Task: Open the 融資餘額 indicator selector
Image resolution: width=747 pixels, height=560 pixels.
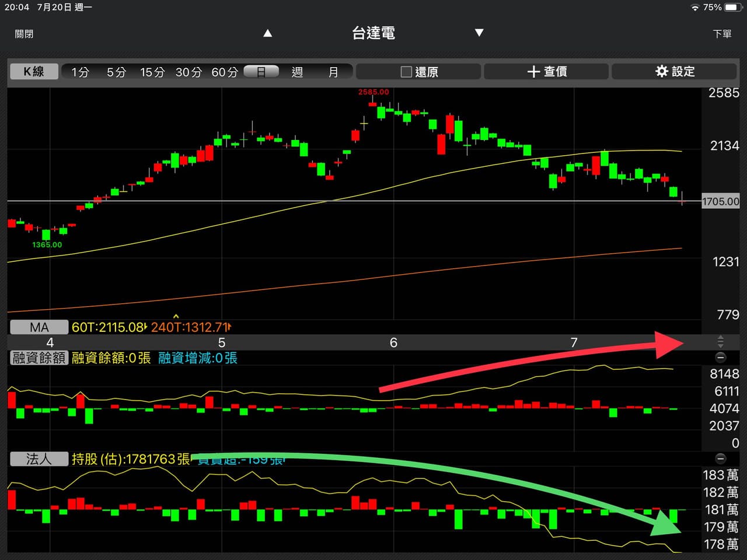Action: 39,358
